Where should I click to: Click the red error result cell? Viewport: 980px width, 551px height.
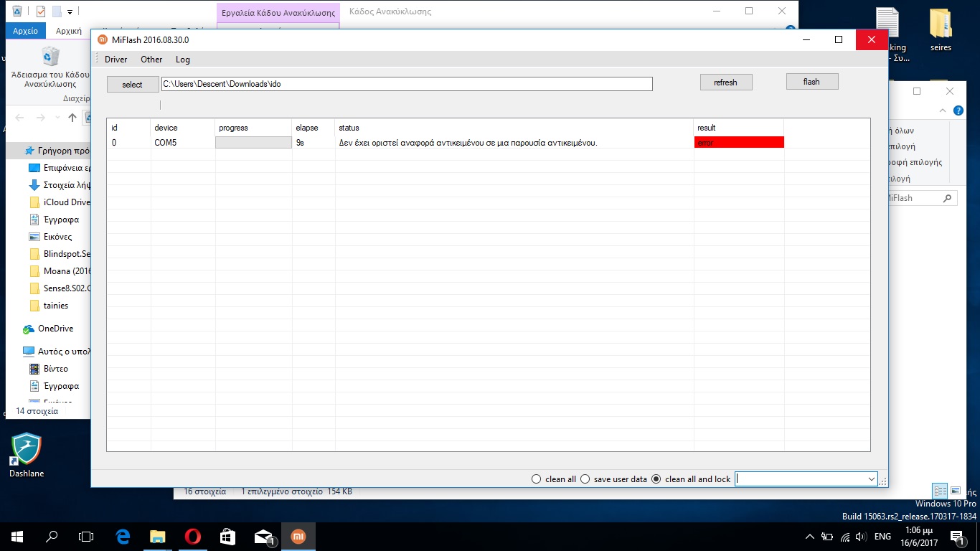point(738,143)
